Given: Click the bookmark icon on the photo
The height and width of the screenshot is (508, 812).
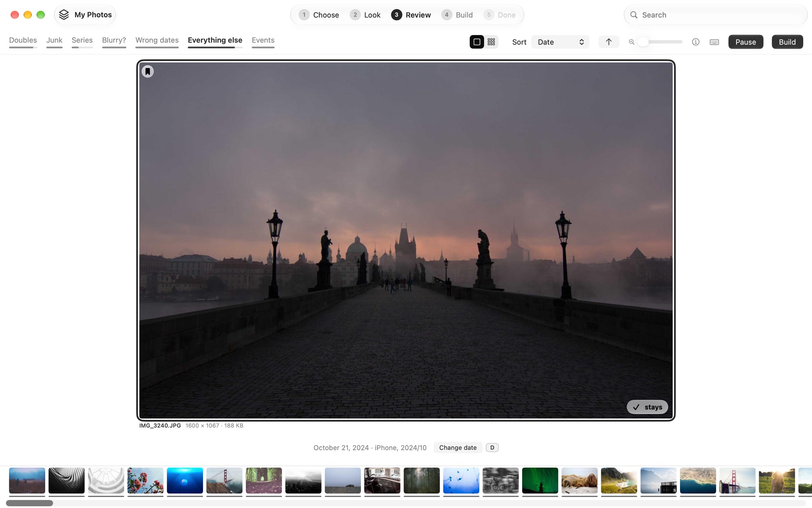Looking at the screenshot, I should (148, 72).
